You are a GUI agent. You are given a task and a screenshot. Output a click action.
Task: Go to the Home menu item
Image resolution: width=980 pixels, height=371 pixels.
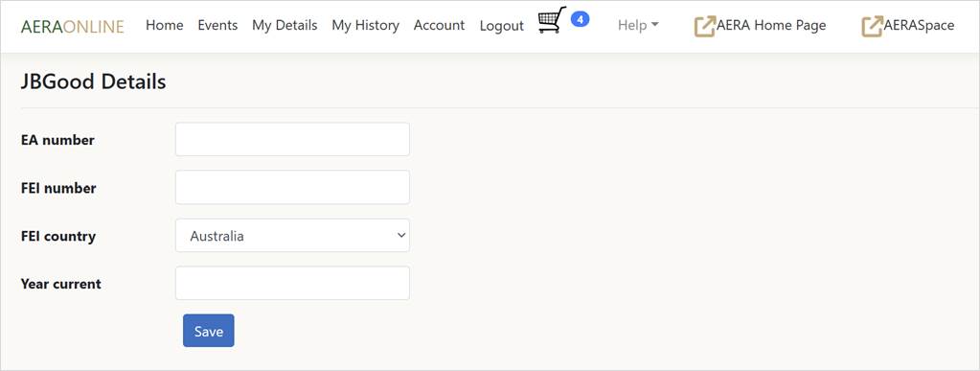pos(165,25)
